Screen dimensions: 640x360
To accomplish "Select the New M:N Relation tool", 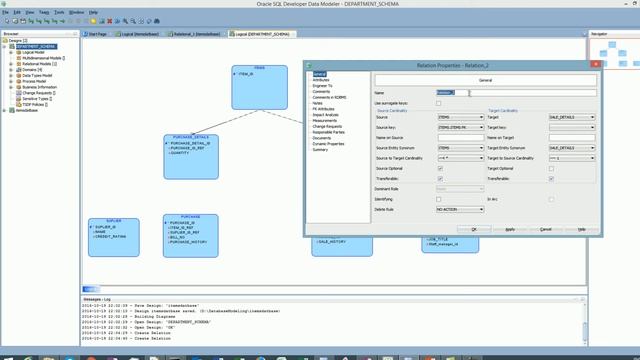I will click(31, 21).
